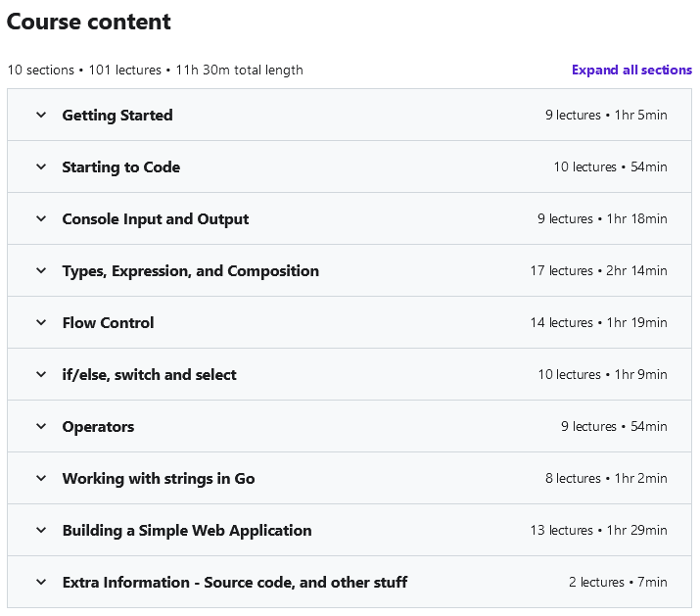Click Console Input and Output title
700x616 pixels.
coord(156,219)
